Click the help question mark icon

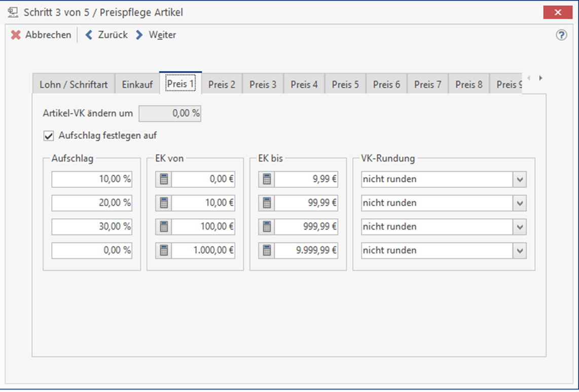(561, 35)
